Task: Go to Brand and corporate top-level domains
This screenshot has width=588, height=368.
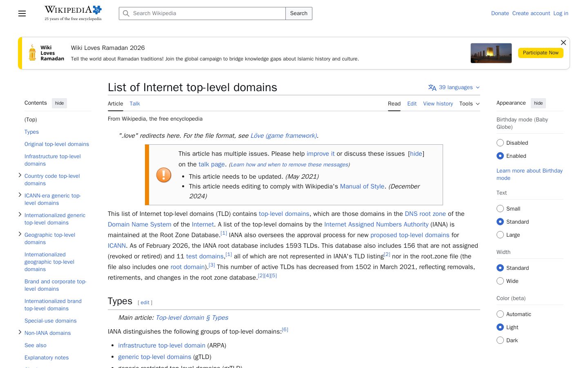Action: (x=56, y=285)
